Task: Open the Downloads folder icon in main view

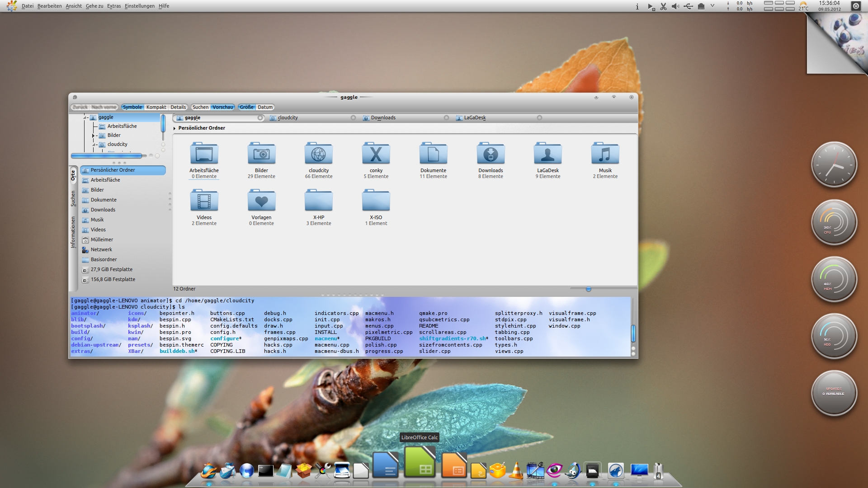Action: pyautogui.click(x=491, y=153)
